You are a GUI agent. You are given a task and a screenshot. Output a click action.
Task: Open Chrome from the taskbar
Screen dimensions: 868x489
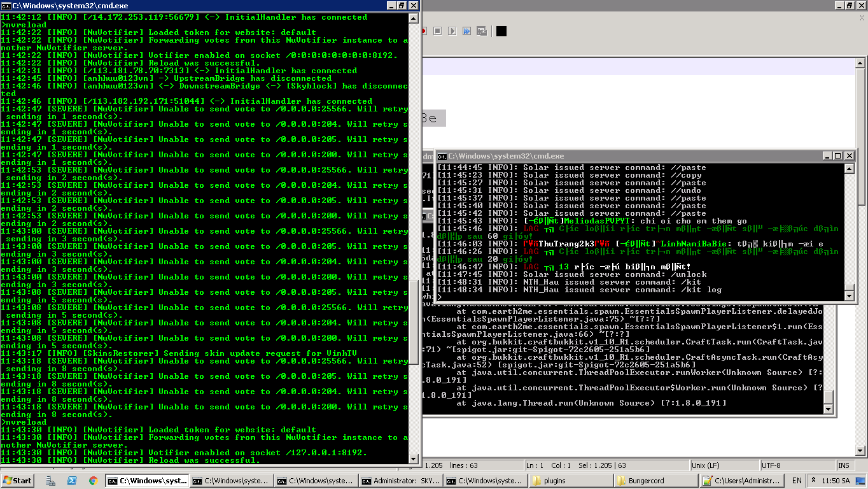(93, 481)
